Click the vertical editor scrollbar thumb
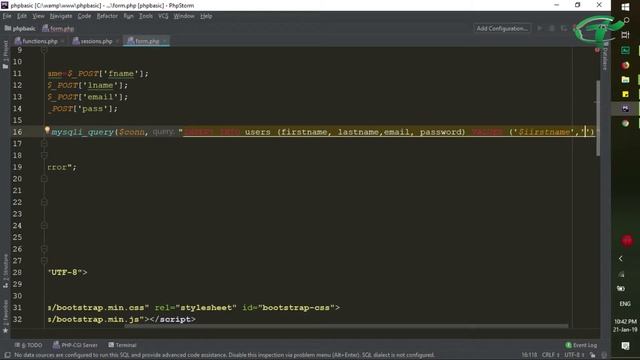Image resolution: width=640 pixels, height=360 pixels. point(598,118)
